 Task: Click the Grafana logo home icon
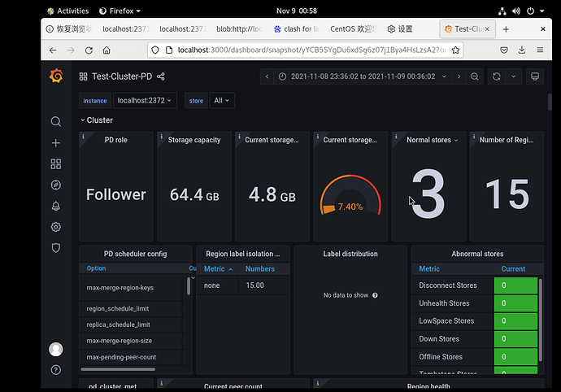[56, 76]
